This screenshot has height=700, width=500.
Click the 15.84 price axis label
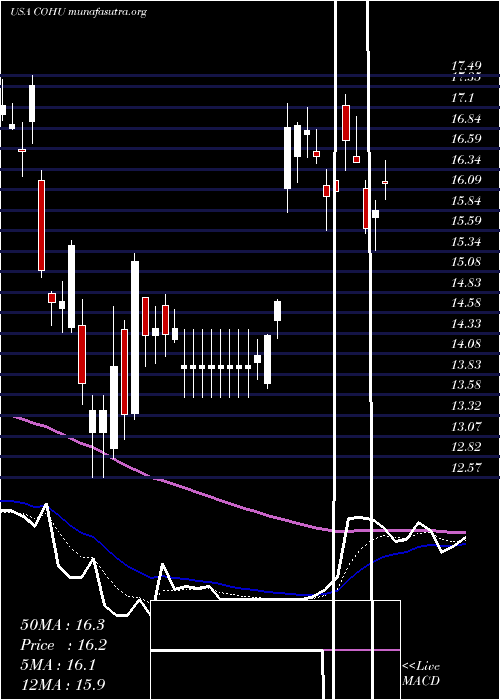(466, 200)
